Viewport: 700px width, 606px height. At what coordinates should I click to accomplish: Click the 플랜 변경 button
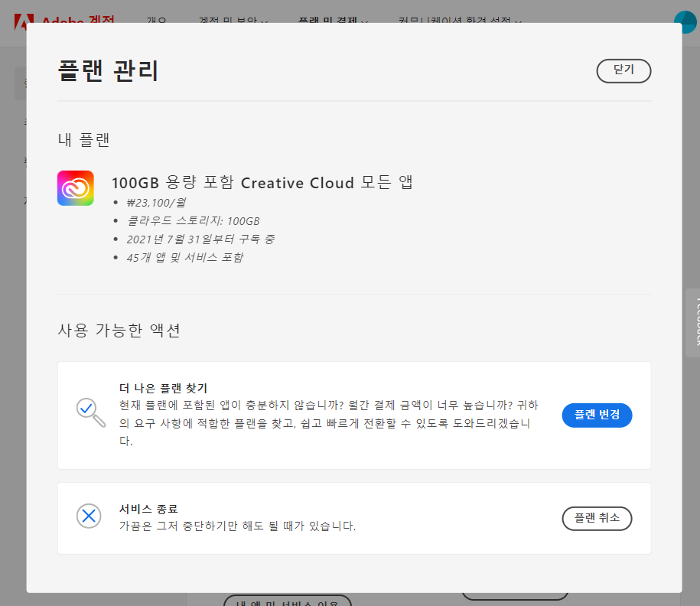(597, 415)
